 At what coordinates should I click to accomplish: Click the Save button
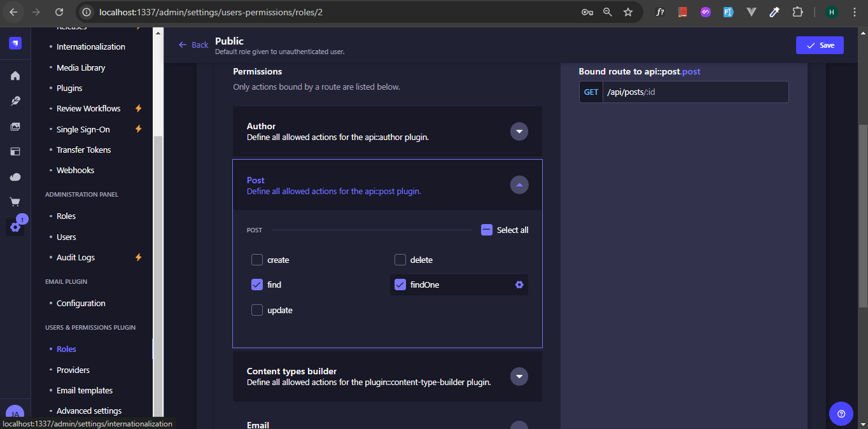click(x=820, y=45)
